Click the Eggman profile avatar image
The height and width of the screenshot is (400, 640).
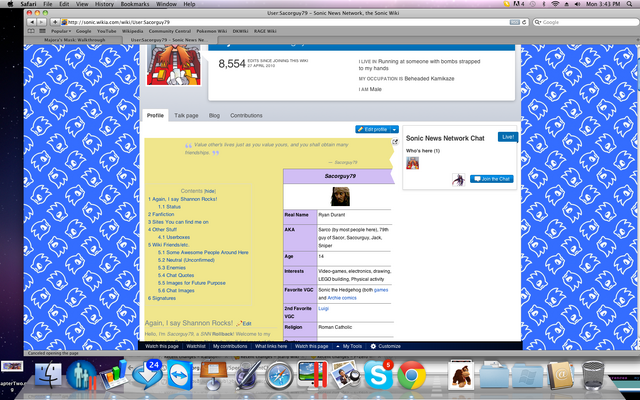173,64
